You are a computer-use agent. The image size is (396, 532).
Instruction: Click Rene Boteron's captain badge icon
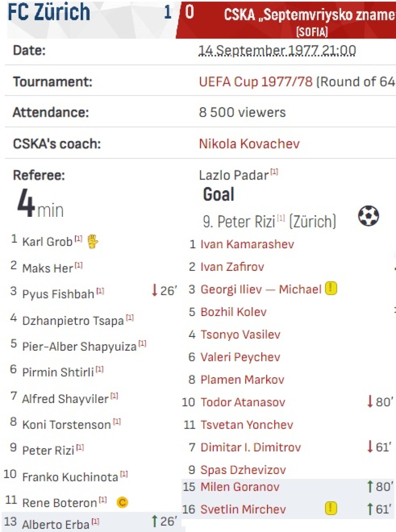pos(122,502)
